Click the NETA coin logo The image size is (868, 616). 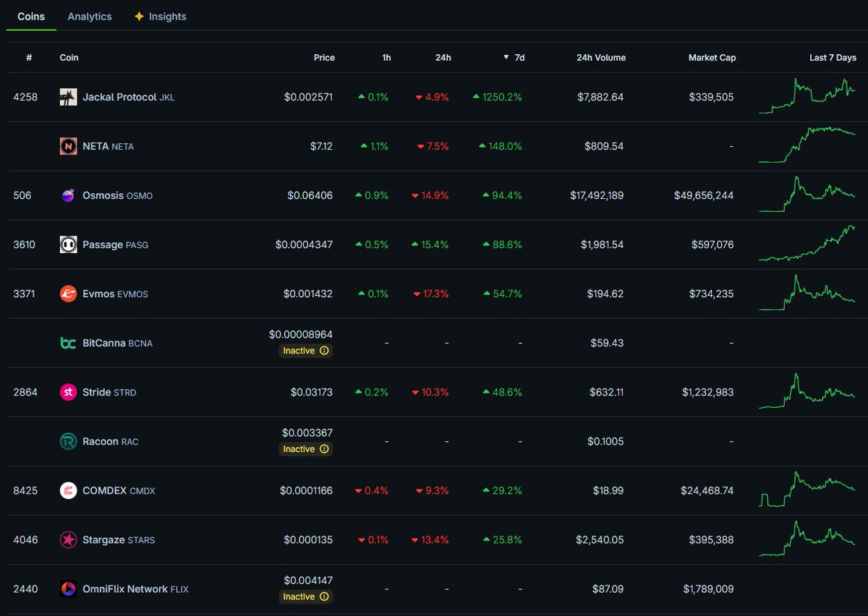point(68,146)
